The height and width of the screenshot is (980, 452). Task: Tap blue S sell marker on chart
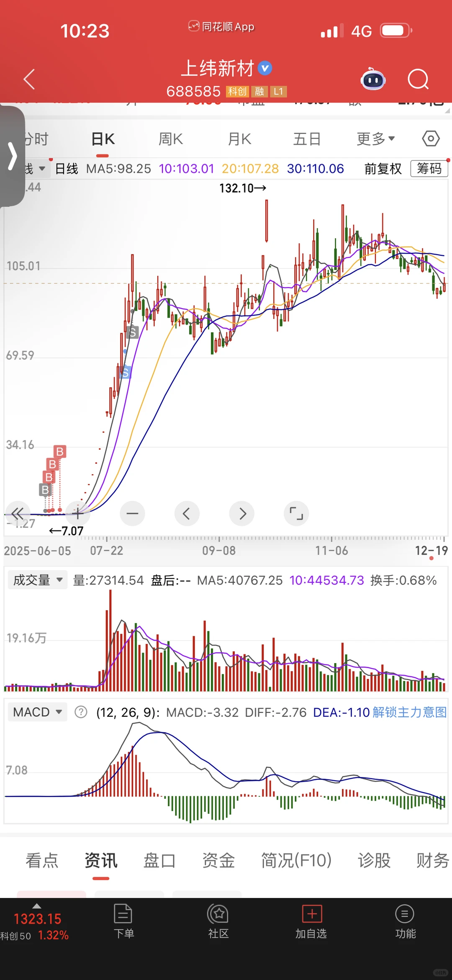tap(125, 372)
